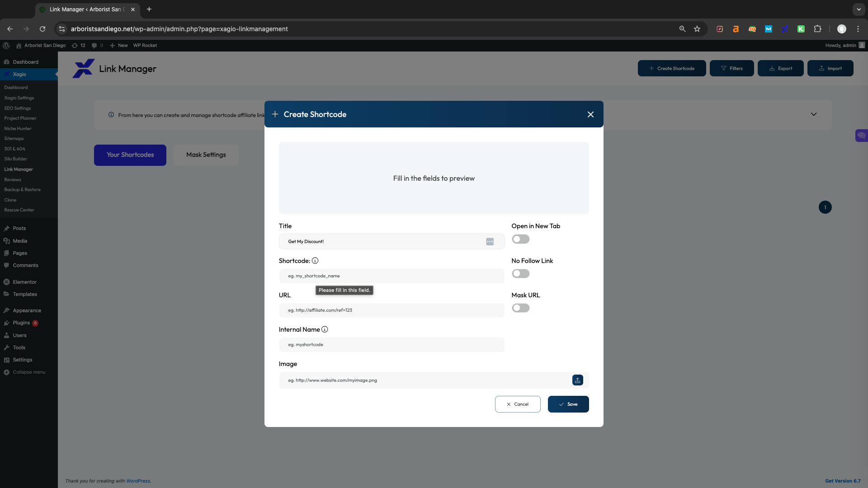Open Comments in sidebar
The image size is (868, 488).
pyautogui.click(x=25, y=265)
